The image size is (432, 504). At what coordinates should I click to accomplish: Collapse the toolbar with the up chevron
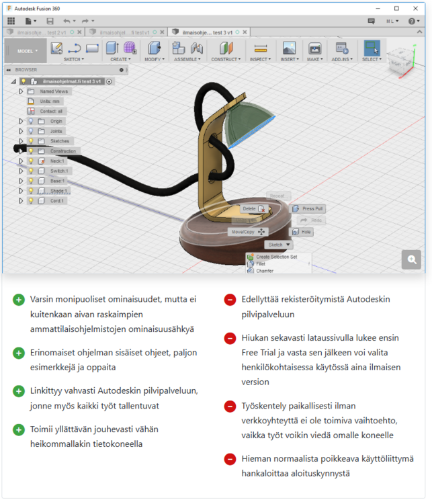[x=419, y=32]
